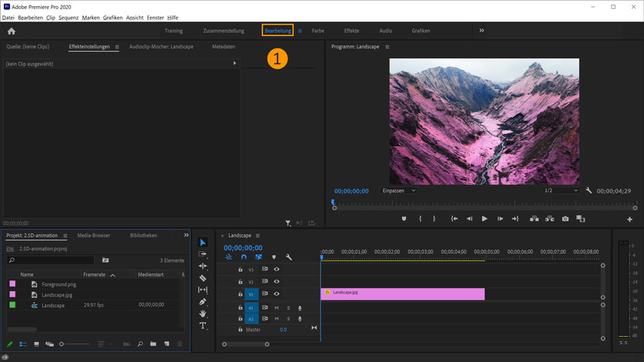644x362 pixels.
Task: Select the Type tool
Action: click(x=203, y=326)
